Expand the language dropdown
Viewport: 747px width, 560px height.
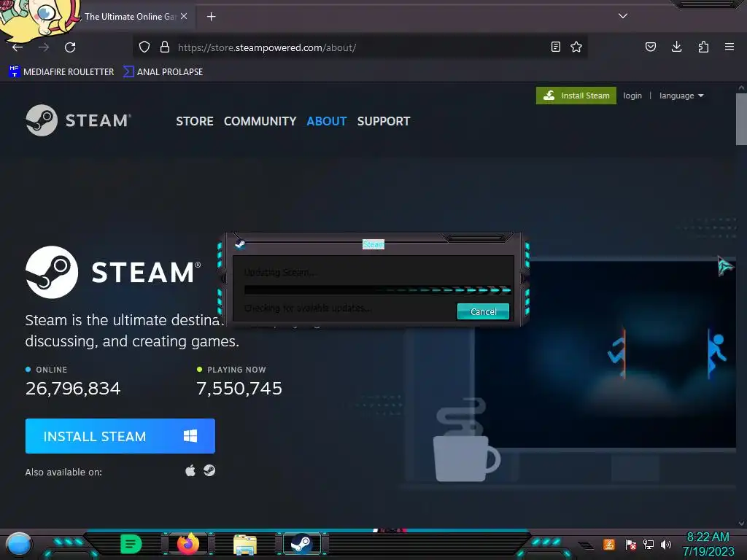(681, 96)
